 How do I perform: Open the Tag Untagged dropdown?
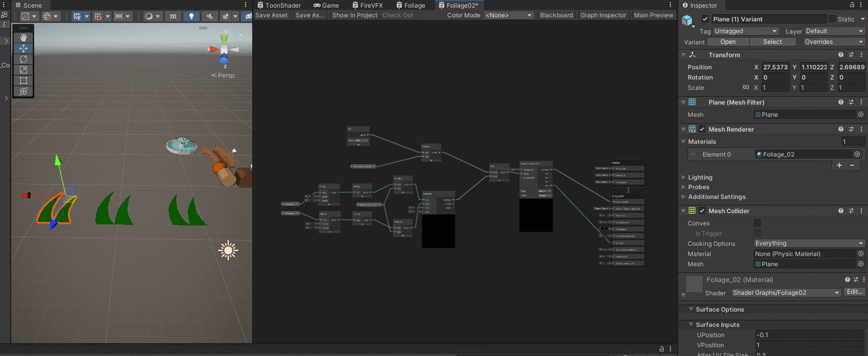point(745,31)
